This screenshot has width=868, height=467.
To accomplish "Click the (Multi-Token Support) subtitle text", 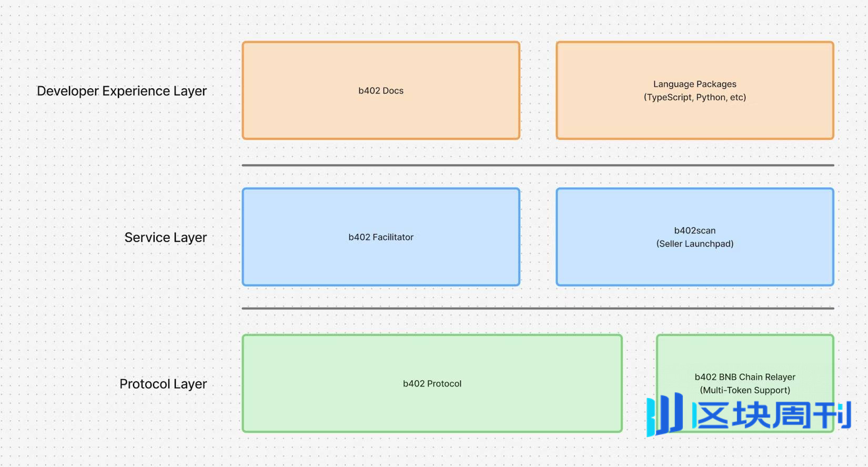I will click(x=744, y=390).
